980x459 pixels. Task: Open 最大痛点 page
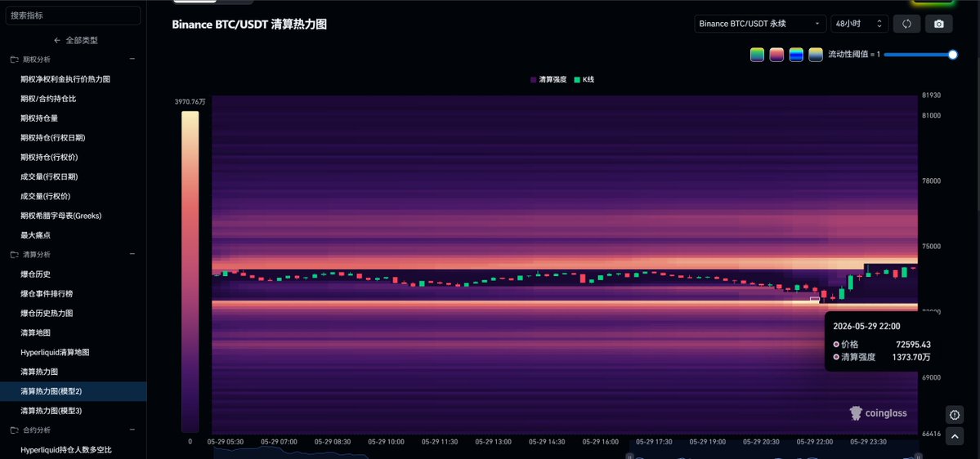coord(35,235)
